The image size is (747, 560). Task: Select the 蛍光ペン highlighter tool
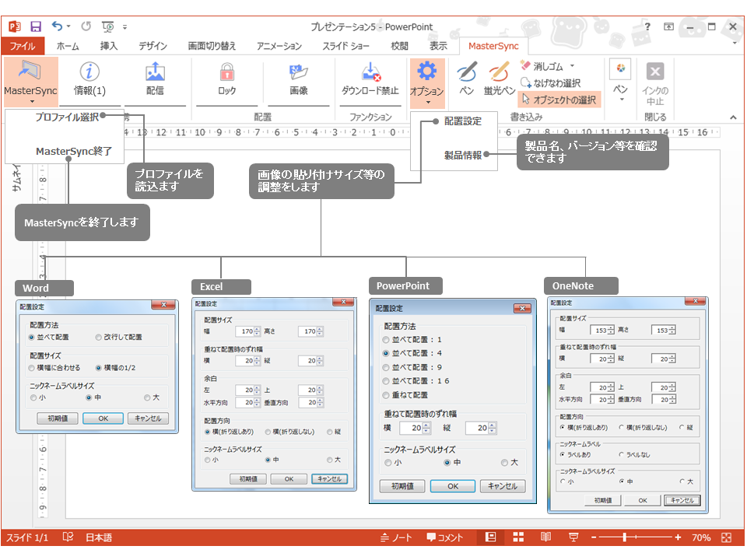point(499,74)
